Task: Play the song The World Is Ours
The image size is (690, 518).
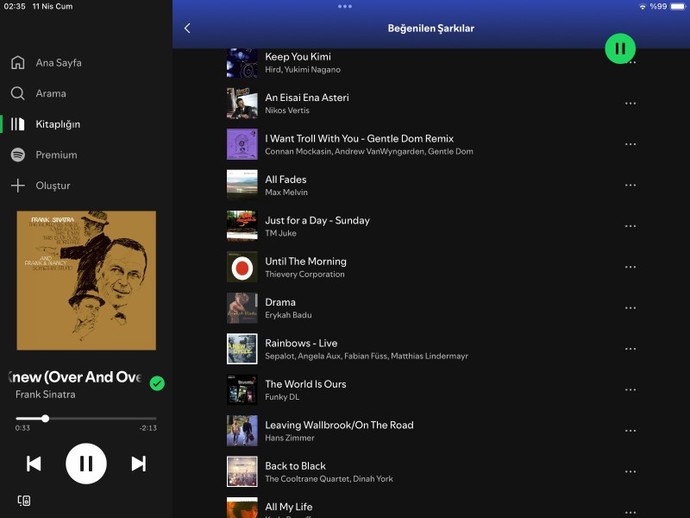Action: pos(431,390)
